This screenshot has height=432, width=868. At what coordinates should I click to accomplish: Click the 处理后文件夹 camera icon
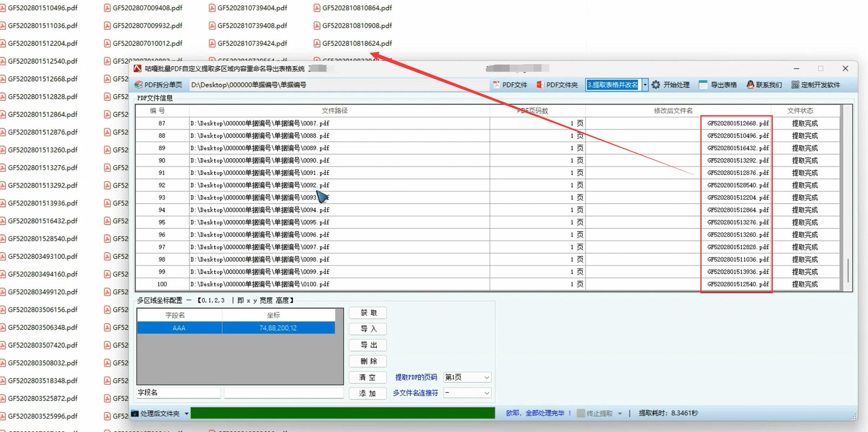[135, 413]
